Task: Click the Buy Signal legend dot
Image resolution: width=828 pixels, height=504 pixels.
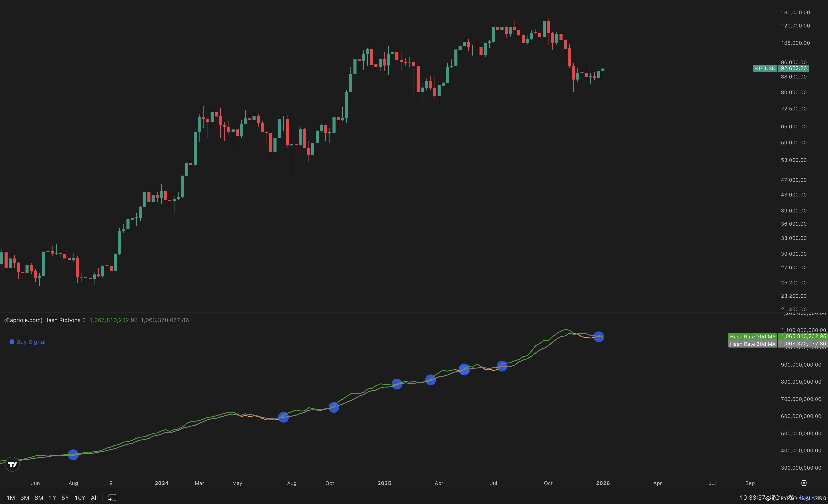Action: [12, 342]
